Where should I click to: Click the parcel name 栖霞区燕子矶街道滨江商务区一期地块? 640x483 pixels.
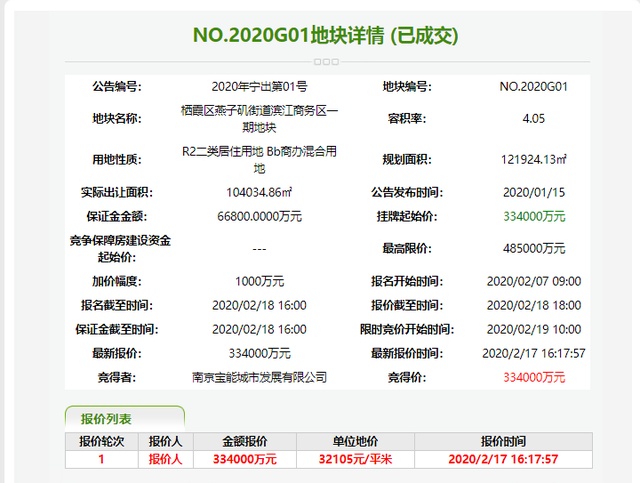pyautogui.click(x=259, y=118)
